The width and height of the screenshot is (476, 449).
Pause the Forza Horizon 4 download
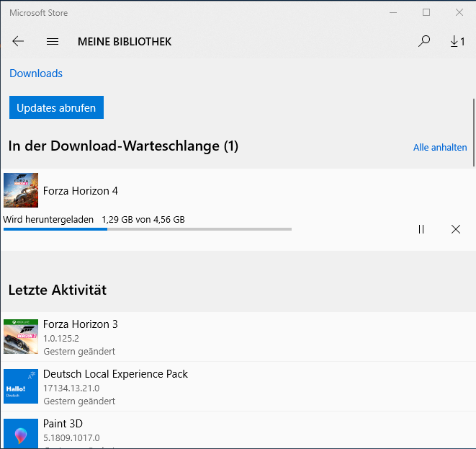tap(421, 229)
